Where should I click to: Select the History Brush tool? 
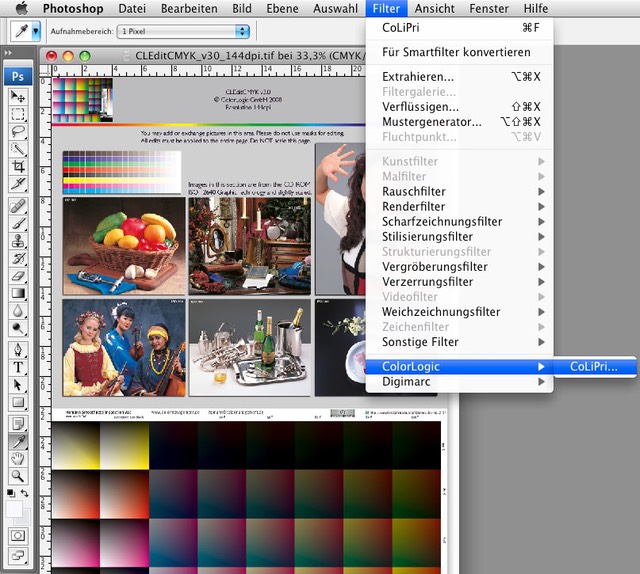click(18, 258)
